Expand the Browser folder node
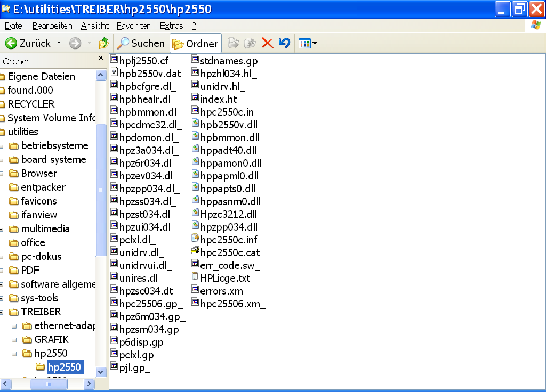 (2, 174)
